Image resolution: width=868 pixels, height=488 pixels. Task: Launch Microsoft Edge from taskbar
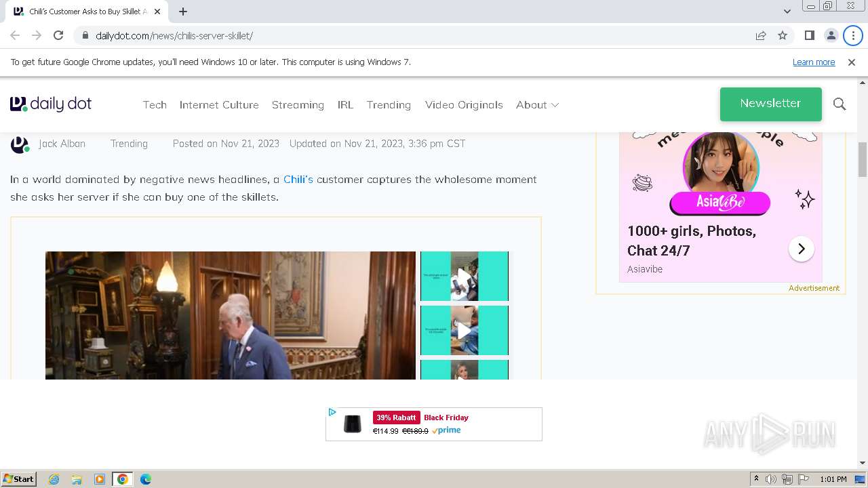coord(146,479)
